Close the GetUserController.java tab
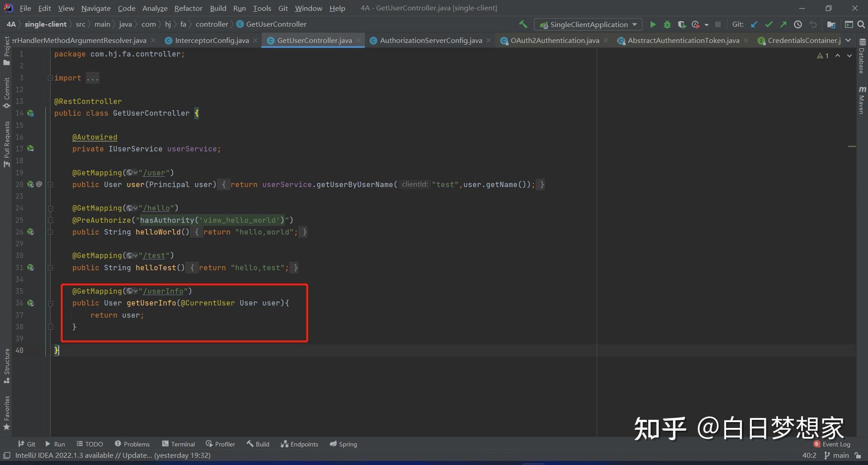 [x=359, y=40]
